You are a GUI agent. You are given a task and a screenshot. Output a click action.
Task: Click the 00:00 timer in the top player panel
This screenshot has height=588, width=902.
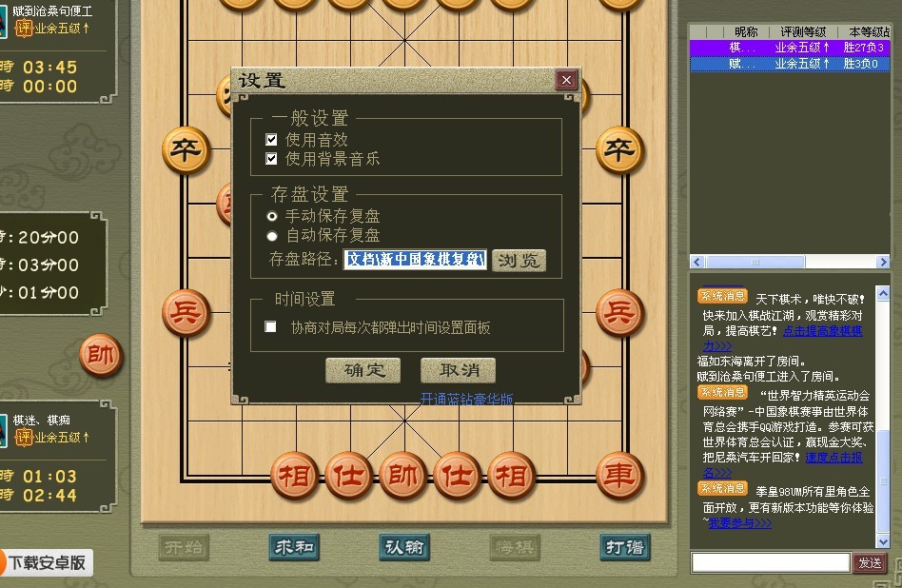pyautogui.click(x=50, y=87)
